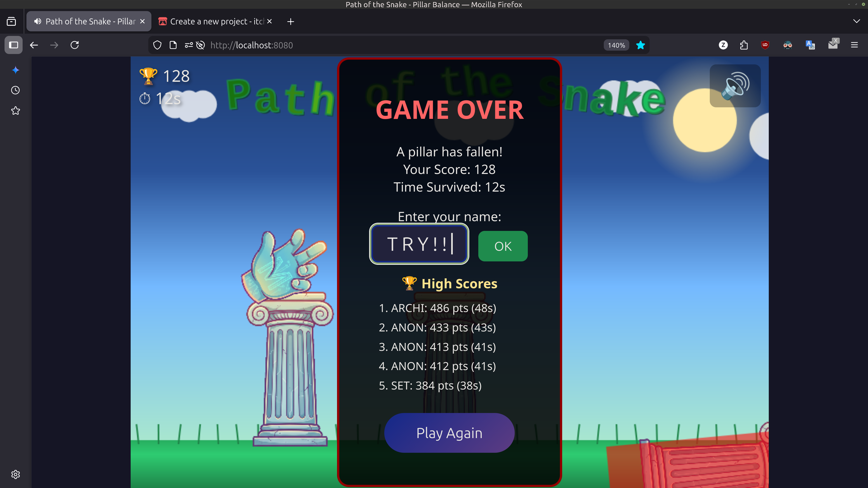Image resolution: width=868 pixels, height=488 pixels.
Task: Open a new browser tab
Action: click(x=290, y=21)
